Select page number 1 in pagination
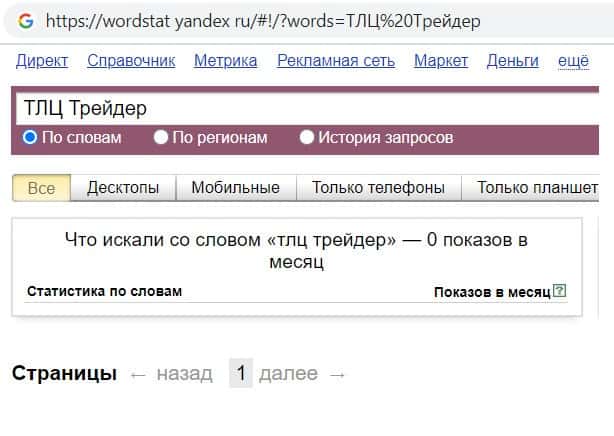This screenshot has height=436, width=614. pos(241,373)
